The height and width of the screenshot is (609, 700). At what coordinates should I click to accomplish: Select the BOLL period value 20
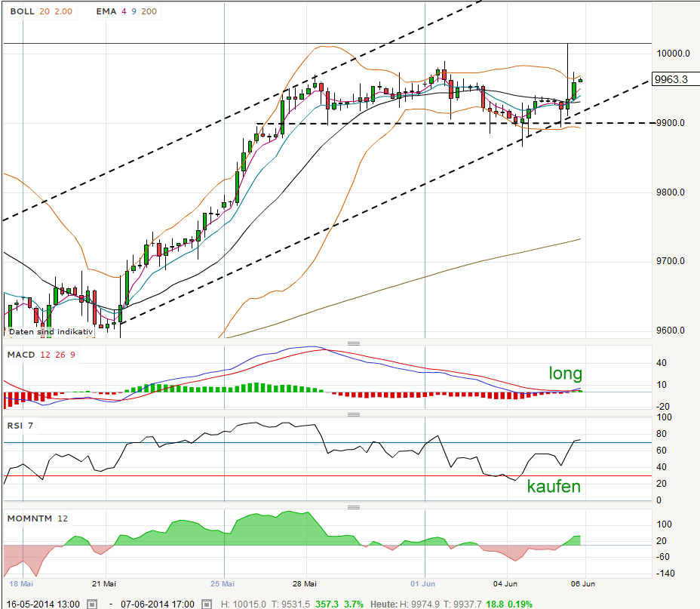tap(45, 11)
